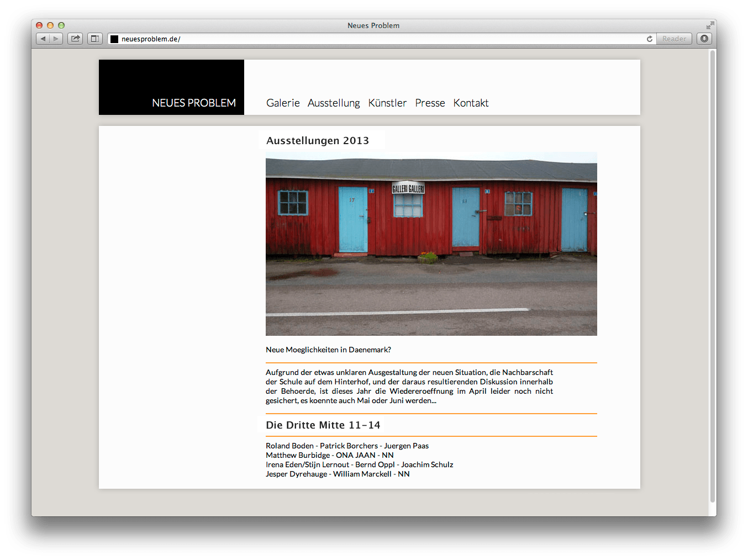Click the Safari back arrow button
The image size is (748, 560).
[x=43, y=39]
